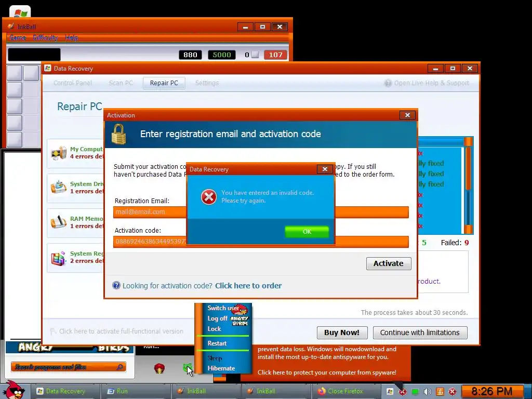
Task: Close the invalid code Data Recovery dialog
Action: pos(325,169)
